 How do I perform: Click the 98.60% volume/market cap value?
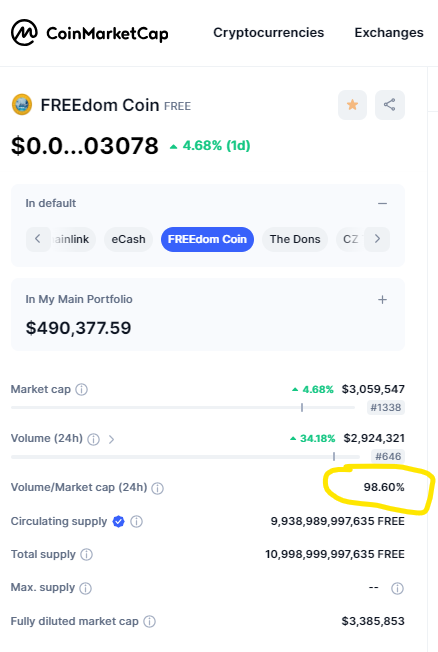(384, 487)
